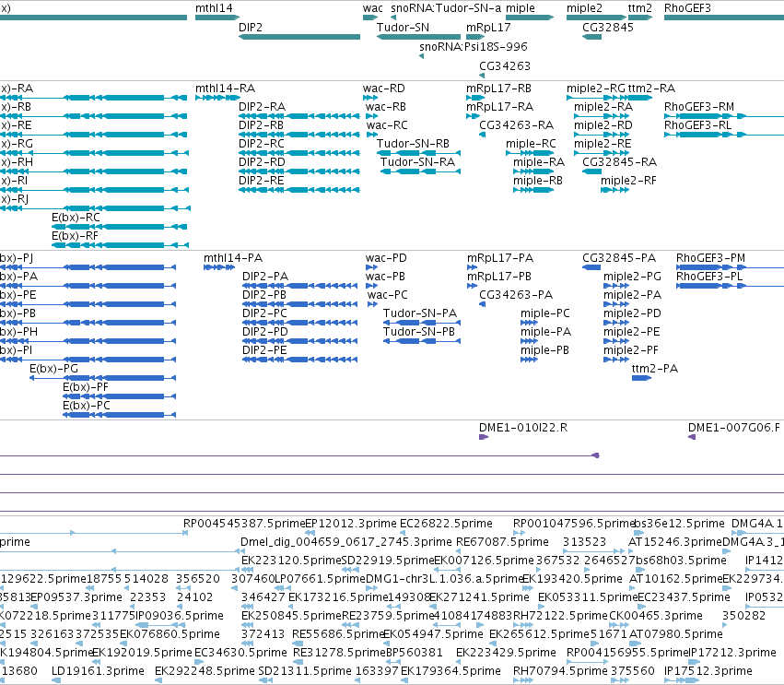The height and width of the screenshot is (685, 784).
Task: Click the mthl14 gene label
Action: [214, 8]
